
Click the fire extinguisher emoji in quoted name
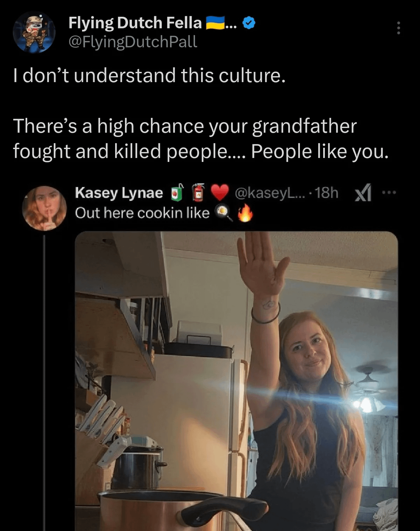tap(198, 193)
